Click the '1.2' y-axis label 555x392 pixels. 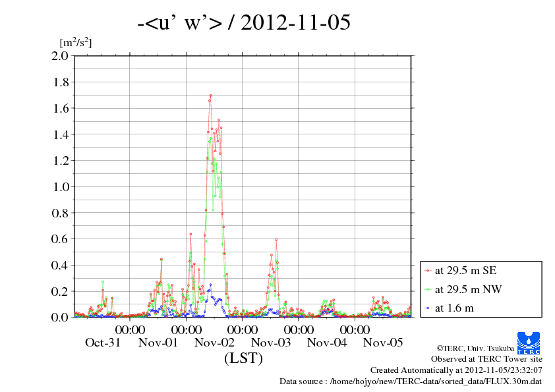61,161
